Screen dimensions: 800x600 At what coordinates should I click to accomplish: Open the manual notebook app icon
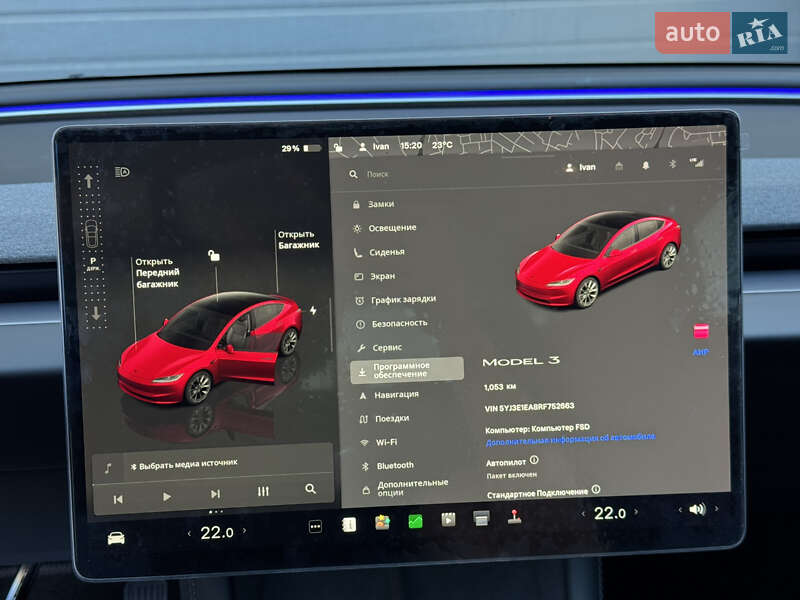click(x=349, y=524)
